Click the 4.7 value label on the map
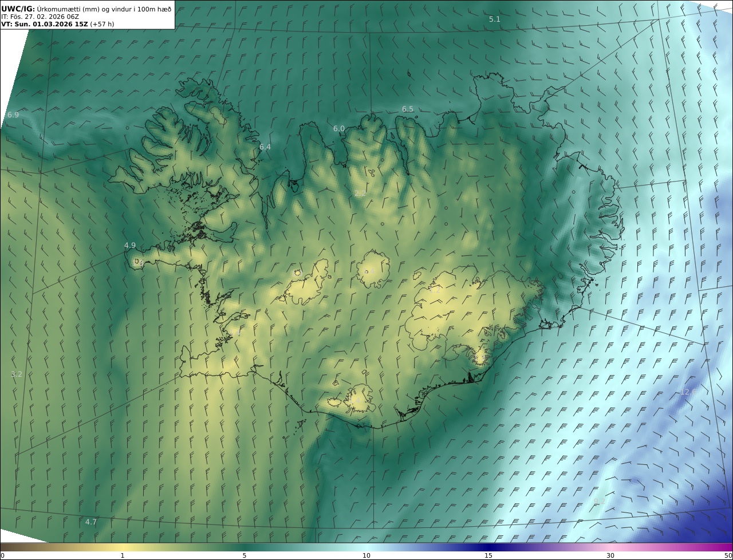The width and height of the screenshot is (733, 560). click(91, 522)
